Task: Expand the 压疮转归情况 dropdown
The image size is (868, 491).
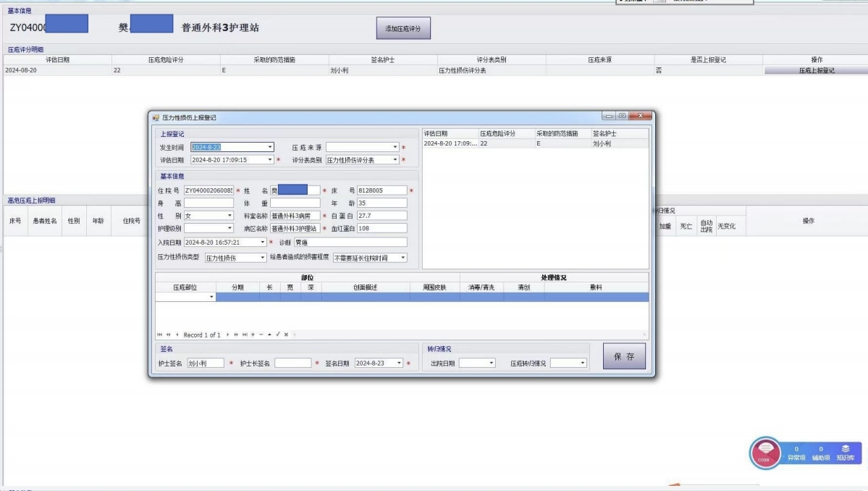Action: tap(583, 364)
